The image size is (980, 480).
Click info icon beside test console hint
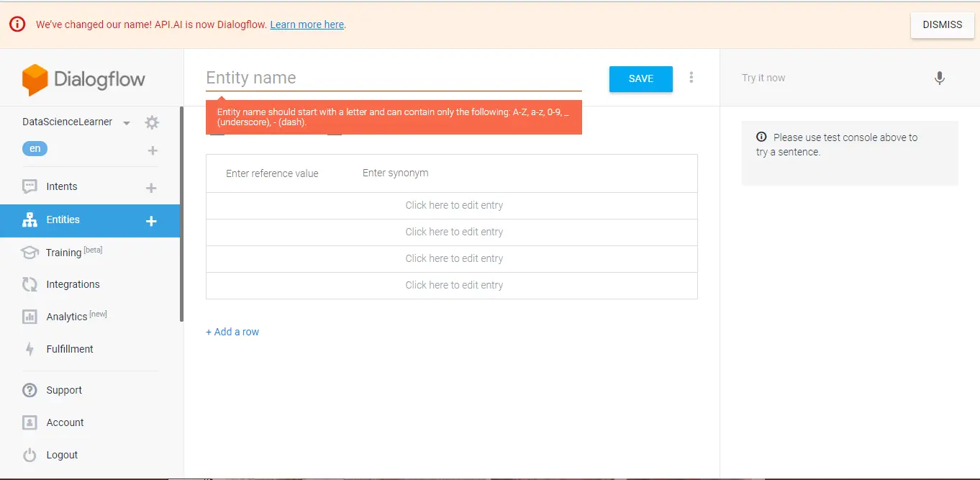coord(761,137)
